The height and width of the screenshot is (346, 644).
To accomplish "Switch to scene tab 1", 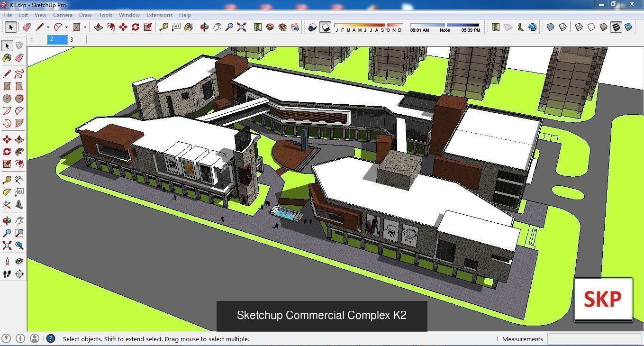I will coord(37,40).
